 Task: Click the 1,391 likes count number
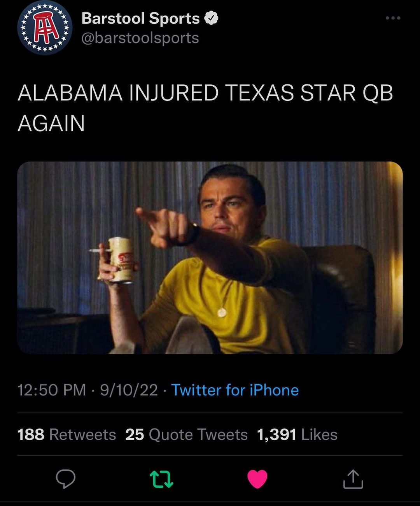click(x=276, y=434)
